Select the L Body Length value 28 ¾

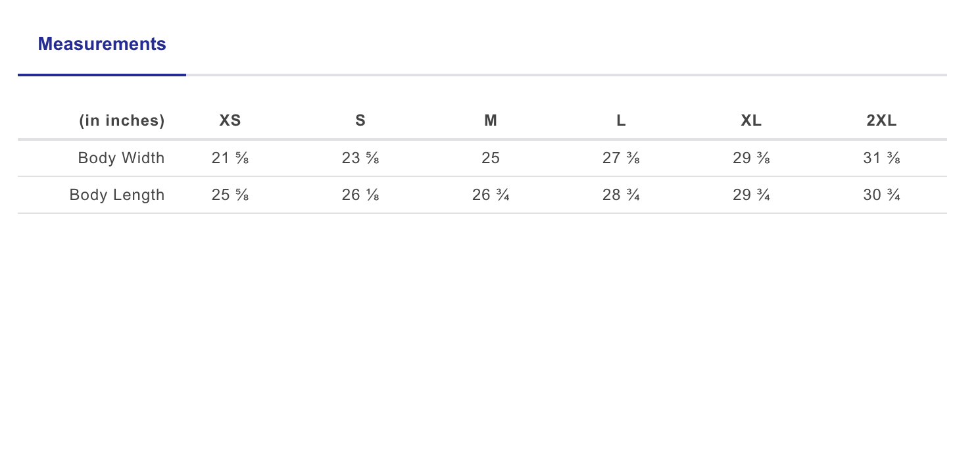(x=621, y=195)
